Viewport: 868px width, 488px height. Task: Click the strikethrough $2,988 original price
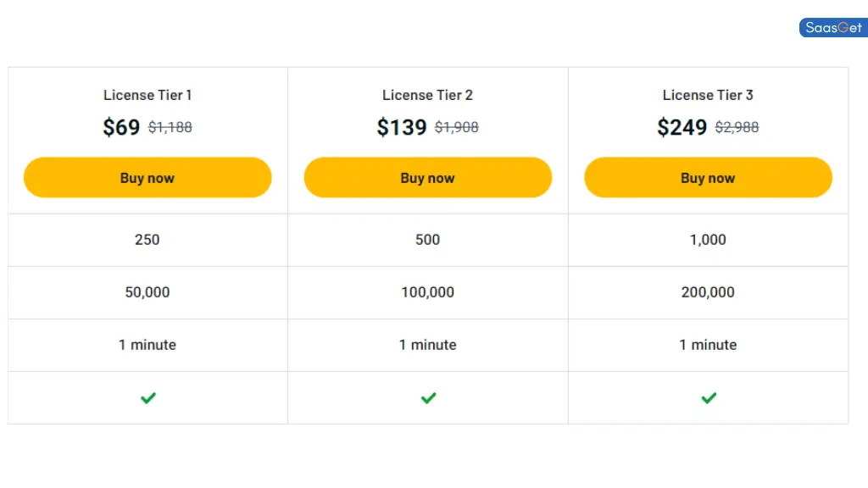[x=736, y=128]
